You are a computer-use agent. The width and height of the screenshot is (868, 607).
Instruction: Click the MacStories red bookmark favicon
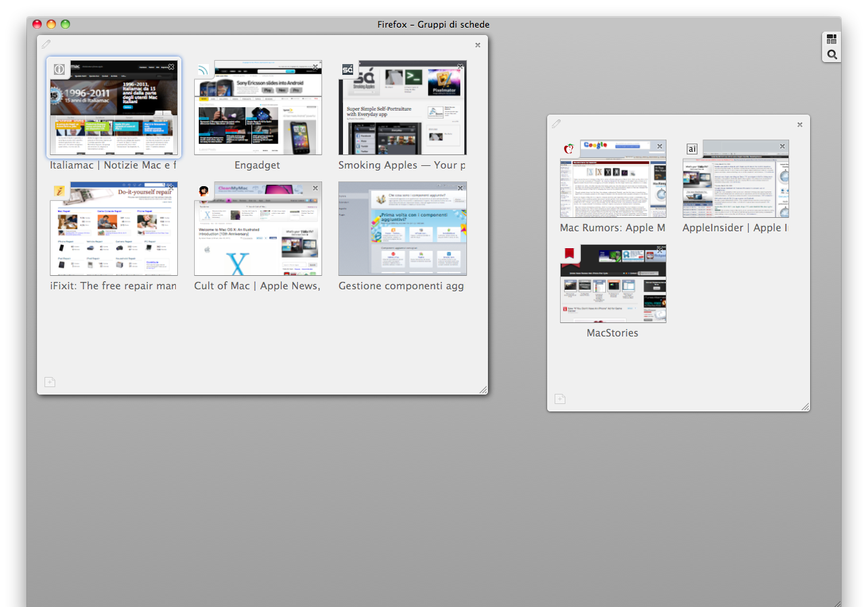(x=569, y=254)
